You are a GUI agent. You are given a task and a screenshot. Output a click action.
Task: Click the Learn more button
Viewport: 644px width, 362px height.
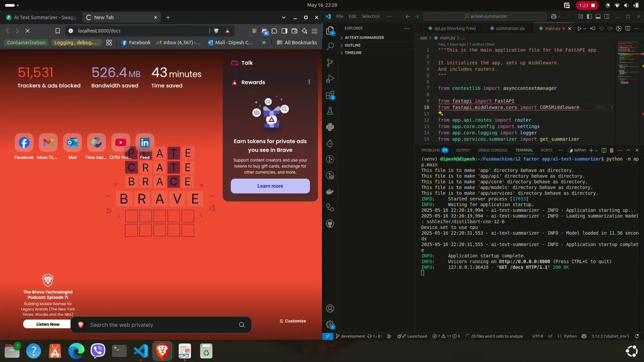pos(270,186)
